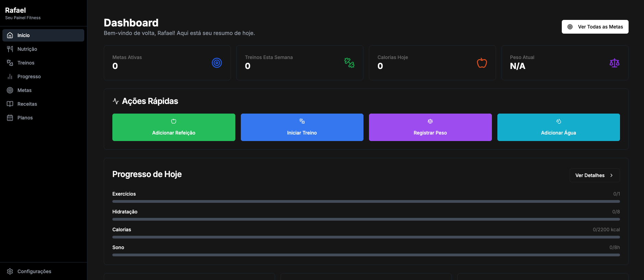Click the target icon beside Metas in sidebar
The height and width of the screenshot is (280, 644).
(x=10, y=90)
